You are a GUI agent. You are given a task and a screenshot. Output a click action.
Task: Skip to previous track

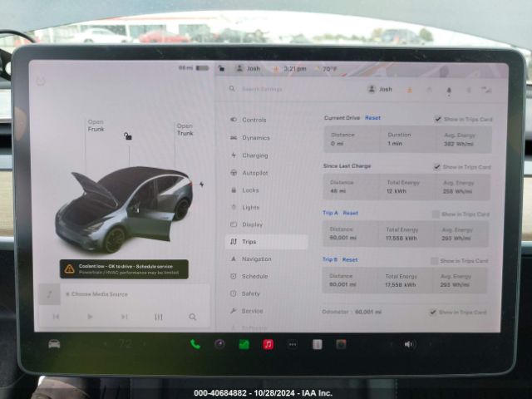56,317
